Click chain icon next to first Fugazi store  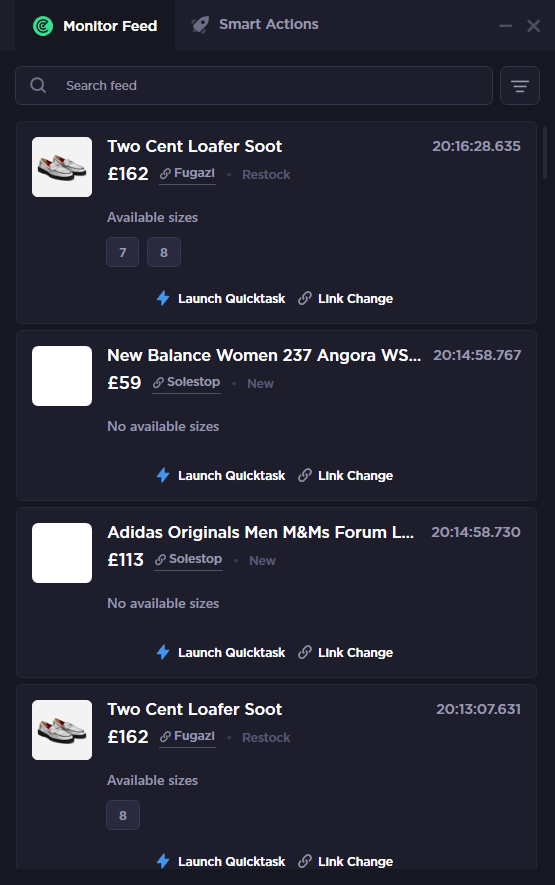tap(165, 174)
